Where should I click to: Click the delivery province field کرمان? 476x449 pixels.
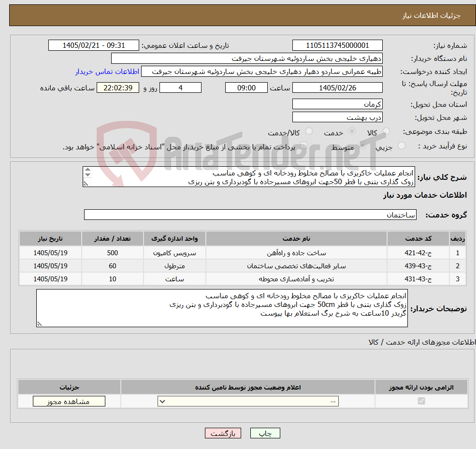point(337,104)
